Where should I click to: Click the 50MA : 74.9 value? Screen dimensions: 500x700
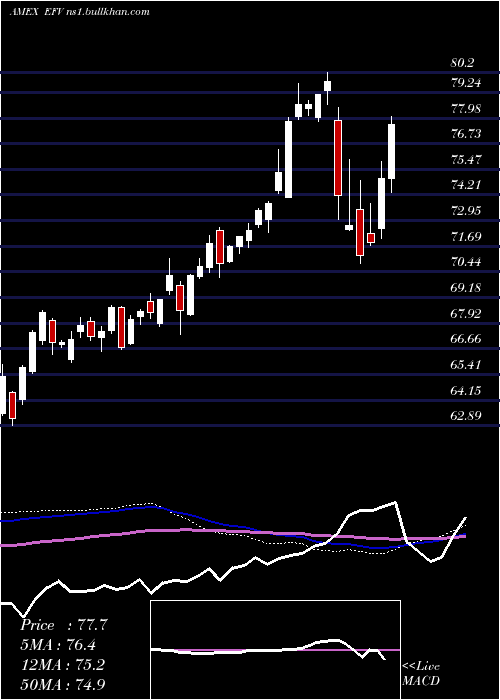[63, 684]
